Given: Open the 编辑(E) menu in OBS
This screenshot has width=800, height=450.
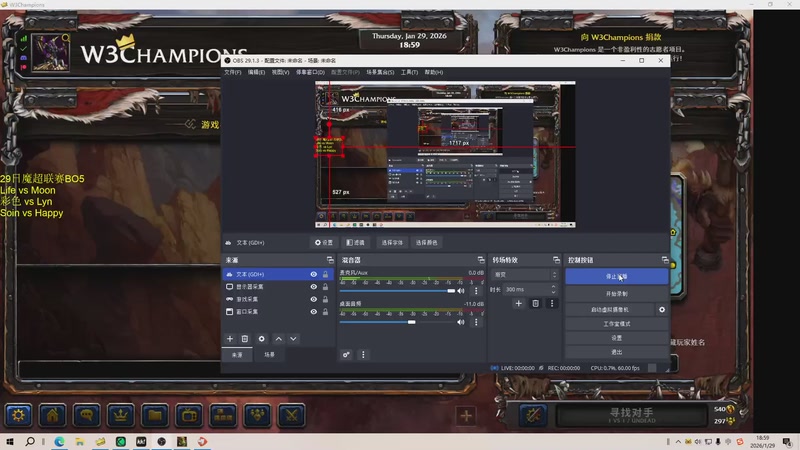Looking at the screenshot, I should coord(256,72).
